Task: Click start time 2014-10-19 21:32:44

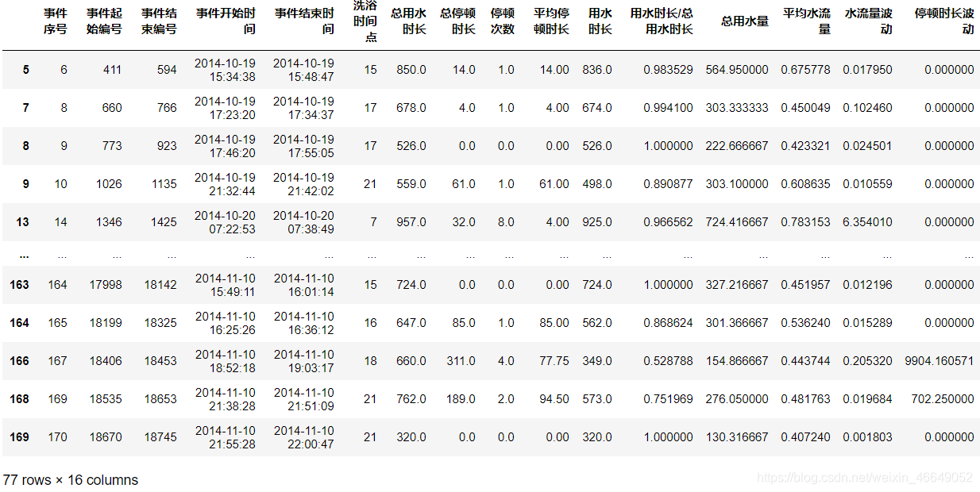Action: [225, 184]
